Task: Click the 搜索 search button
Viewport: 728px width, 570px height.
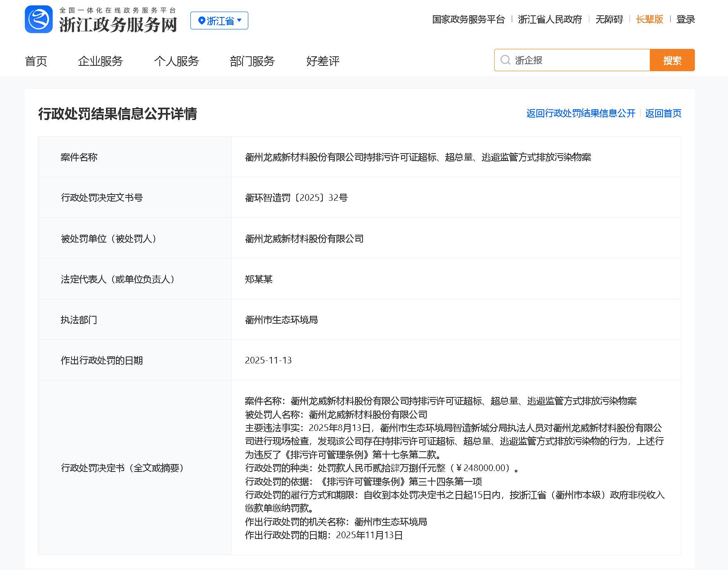Action: click(x=672, y=60)
